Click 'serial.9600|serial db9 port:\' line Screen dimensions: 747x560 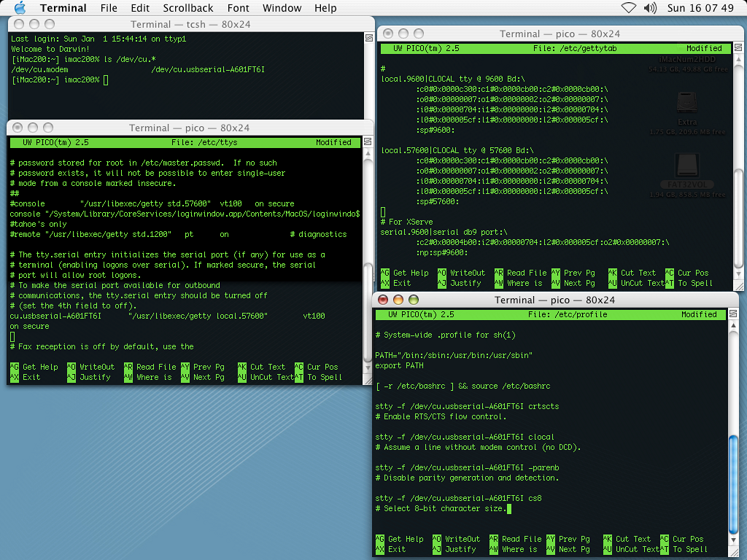pyautogui.click(x=444, y=233)
